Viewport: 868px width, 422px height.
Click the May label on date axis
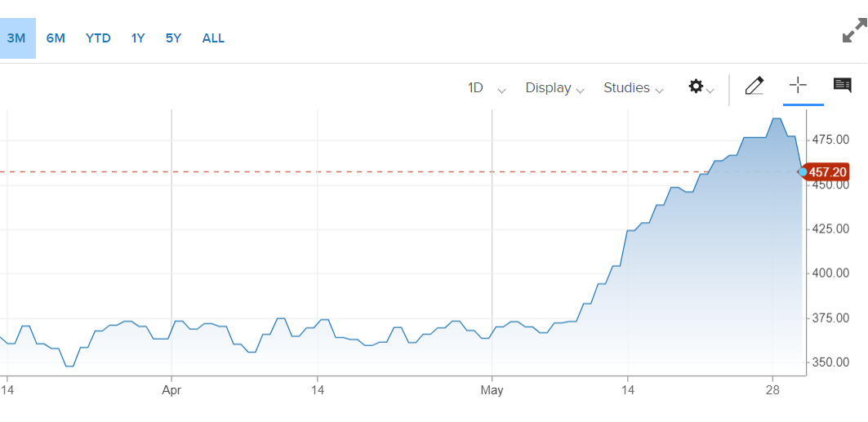[492, 390]
